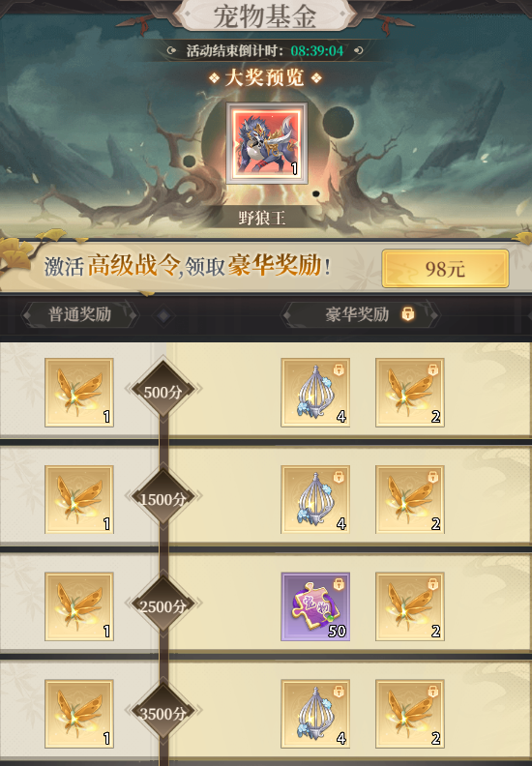Click the 98元 purchase button
This screenshot has height=766, width=532.
pos(445,268)
